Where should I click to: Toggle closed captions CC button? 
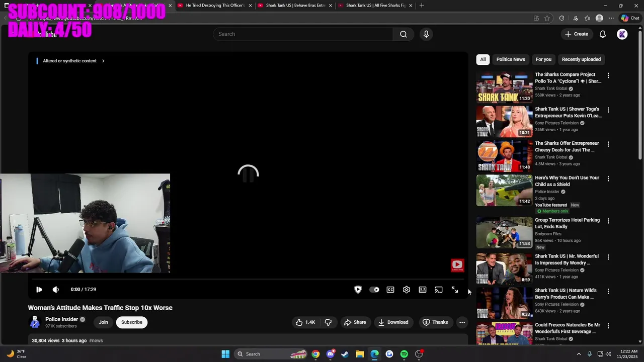click(x=390, y=290)
